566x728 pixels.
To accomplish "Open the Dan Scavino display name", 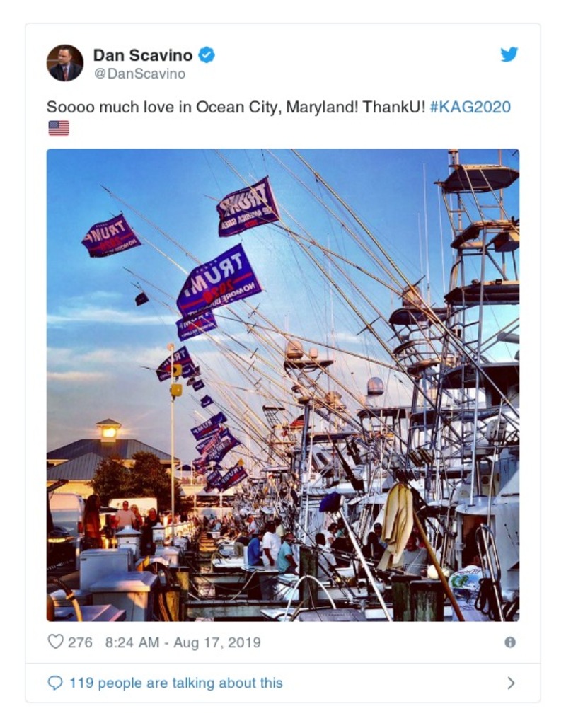I will point(142,55).
